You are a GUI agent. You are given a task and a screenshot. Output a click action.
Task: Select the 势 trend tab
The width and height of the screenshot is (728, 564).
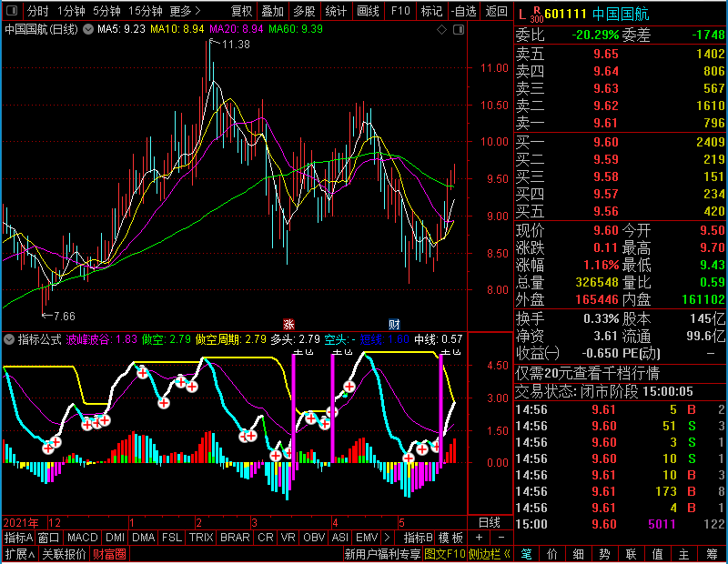[x=604, y=554]
